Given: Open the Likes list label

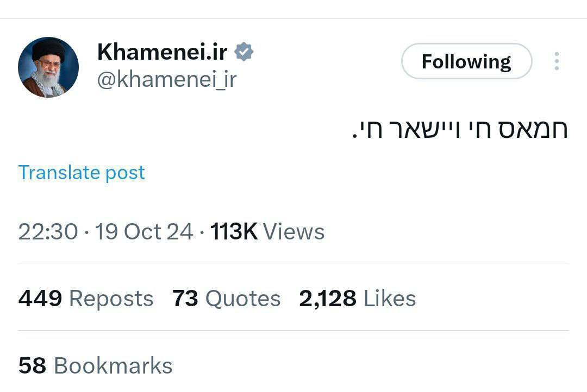Looking at the screenshot, I should 390,299.
